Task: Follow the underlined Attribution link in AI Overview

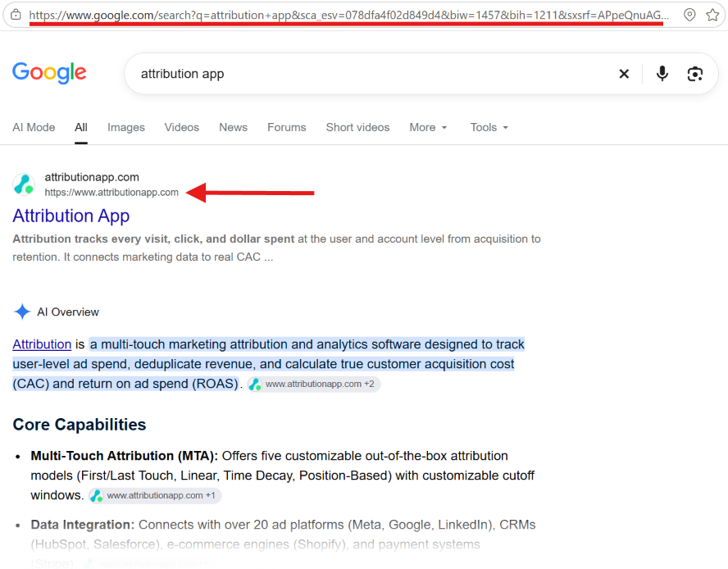Action: (42, 344)
